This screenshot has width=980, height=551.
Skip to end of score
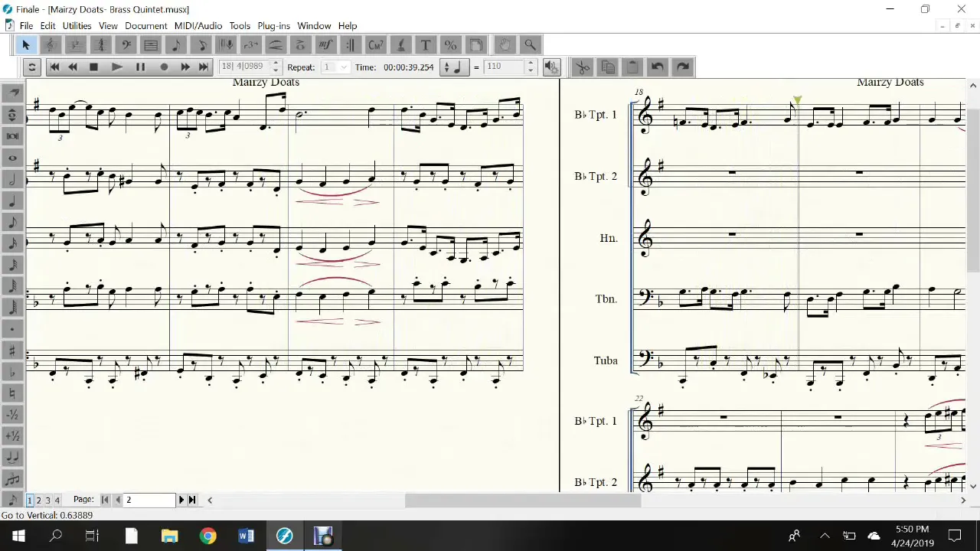(203, 67)
